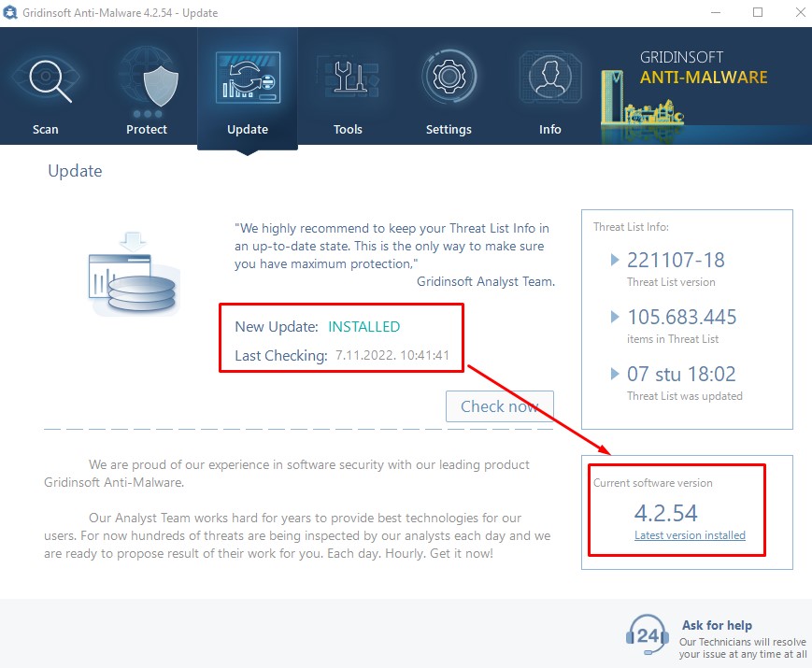Viewport: 812px width, 668px height.
Task: Switch to the Update tab label
Action: [248, 130]
